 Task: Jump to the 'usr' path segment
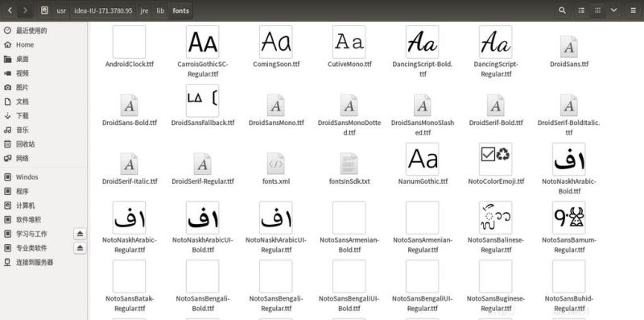coord(61,10)
